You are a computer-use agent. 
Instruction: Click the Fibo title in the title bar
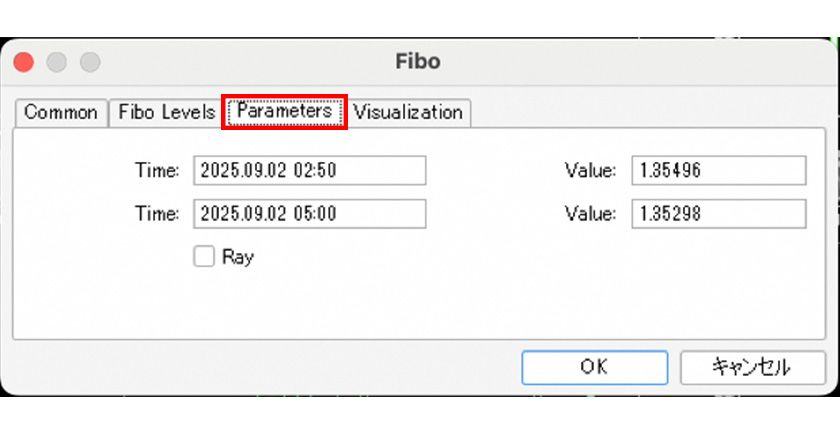[x=418, y=62]
